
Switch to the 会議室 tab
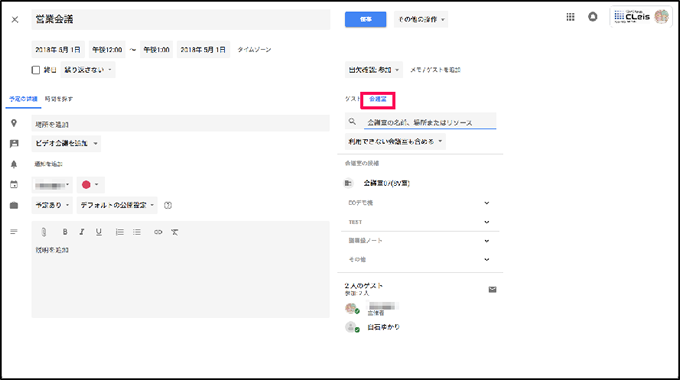(x=378, y=99)
